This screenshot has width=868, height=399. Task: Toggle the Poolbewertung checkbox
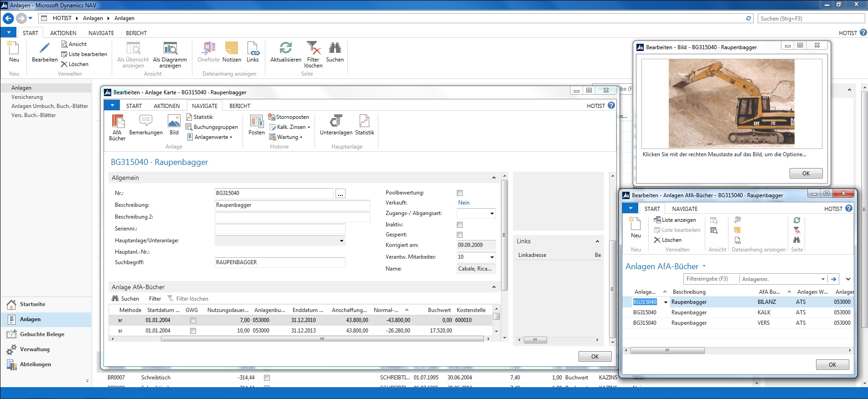tap(460, 193)
